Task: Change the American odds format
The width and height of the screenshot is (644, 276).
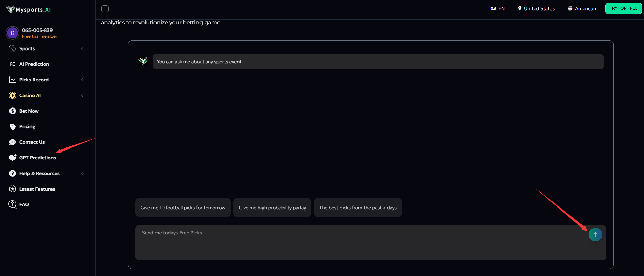Action: click(x=582, y=8)
